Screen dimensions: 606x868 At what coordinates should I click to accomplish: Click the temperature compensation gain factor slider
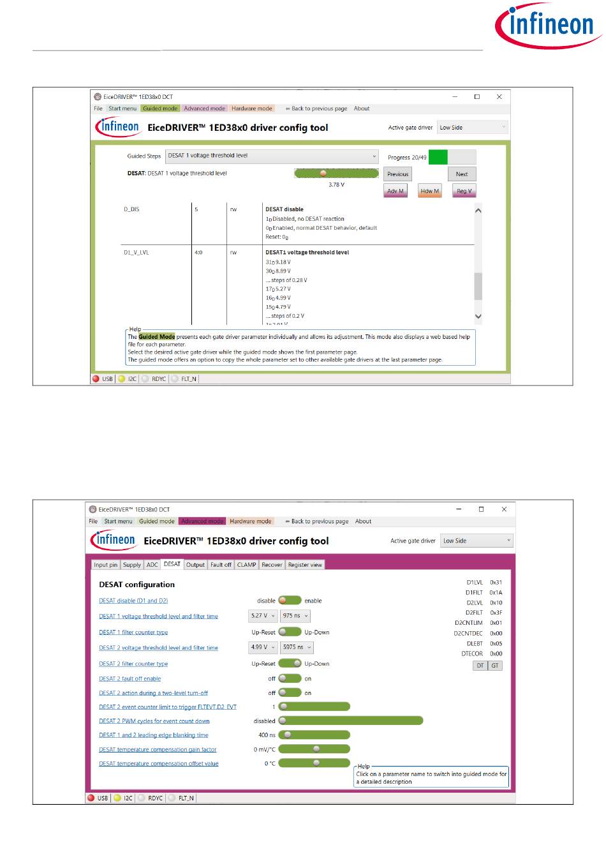coord(314,749)
